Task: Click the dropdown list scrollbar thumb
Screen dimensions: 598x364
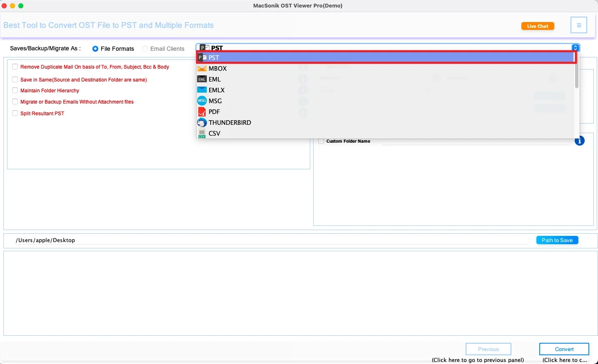Action: [577, 71]
